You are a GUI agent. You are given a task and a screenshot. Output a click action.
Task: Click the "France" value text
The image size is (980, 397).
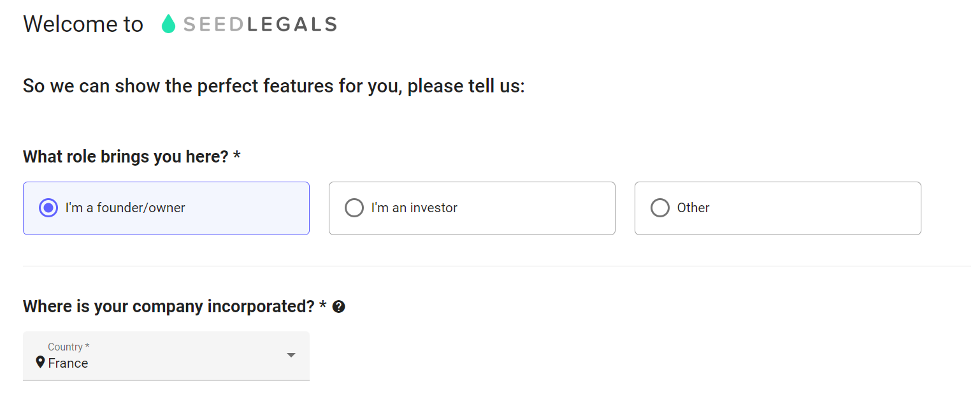68,363
